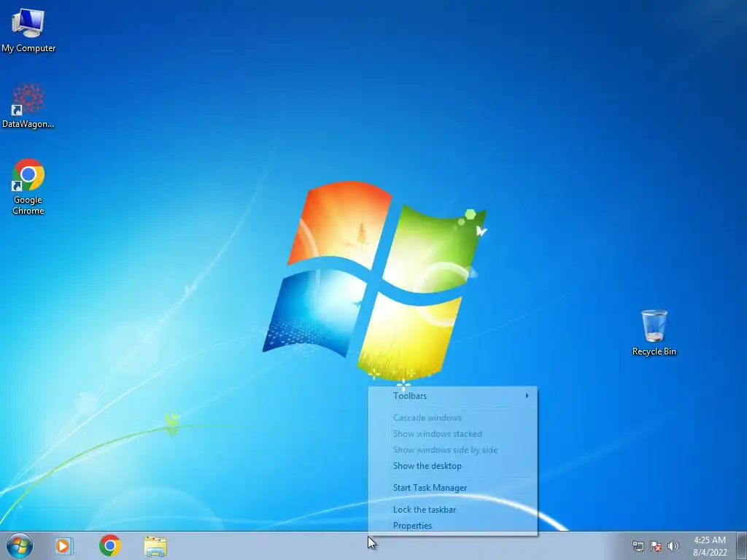Click the greyed-out Show windows side by side entry

pos(453,450)
